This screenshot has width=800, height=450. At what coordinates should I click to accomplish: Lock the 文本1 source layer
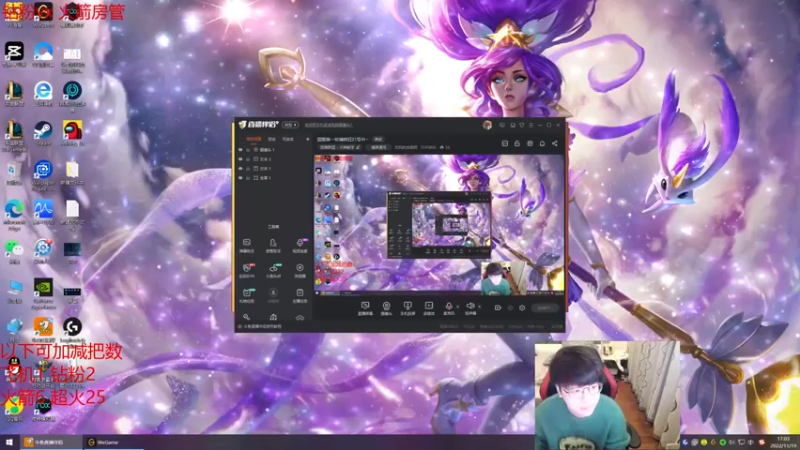pyautogui.click(x=248, y=168)
